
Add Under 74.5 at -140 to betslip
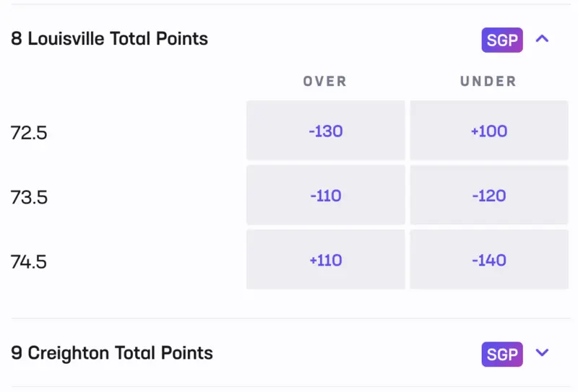point(489,259)
